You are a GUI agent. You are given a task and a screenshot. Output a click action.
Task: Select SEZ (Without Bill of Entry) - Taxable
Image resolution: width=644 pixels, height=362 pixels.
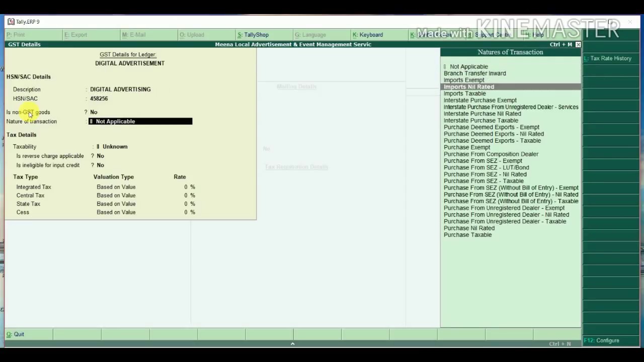(x=511, y=201)
